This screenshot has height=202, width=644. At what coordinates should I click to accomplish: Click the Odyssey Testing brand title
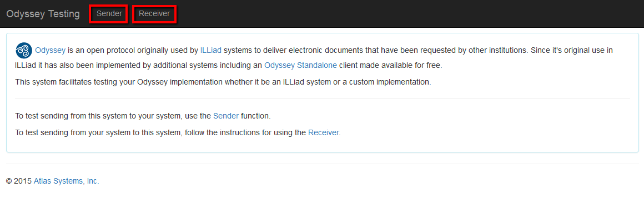tap(43, 13)
